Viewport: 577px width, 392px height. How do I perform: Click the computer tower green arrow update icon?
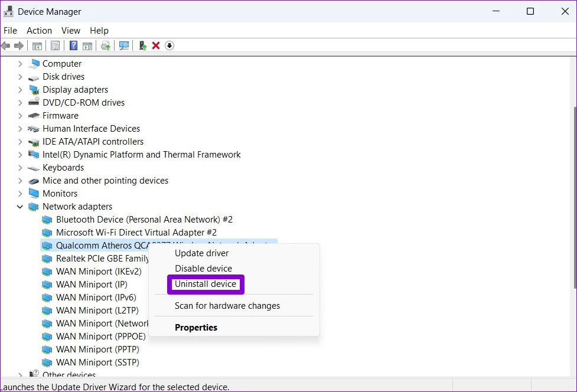[143, 45]
